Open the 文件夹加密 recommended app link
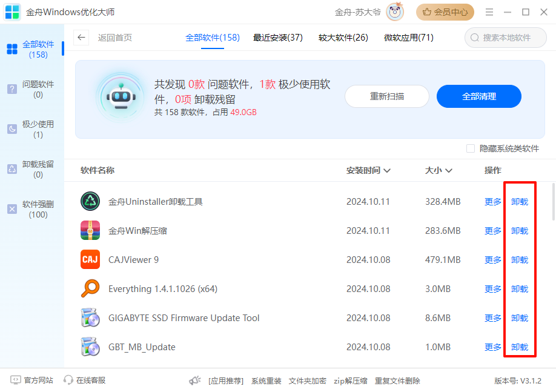The height and width of the screenshot is (392, 556). [x=307, y=380]
